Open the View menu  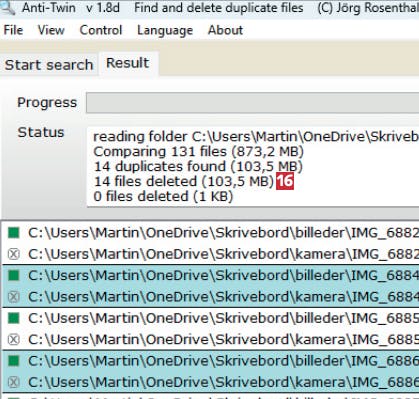(51, 30)
